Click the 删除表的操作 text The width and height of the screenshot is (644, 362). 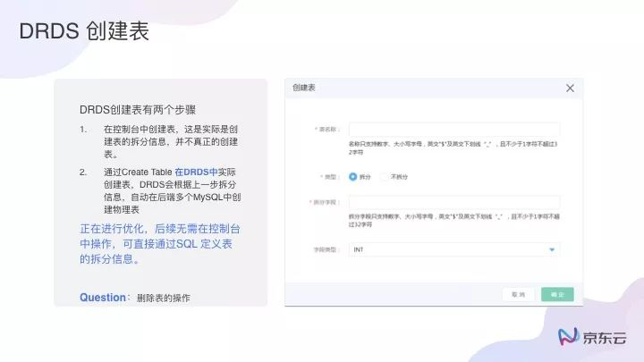click(x=163, y=299)
